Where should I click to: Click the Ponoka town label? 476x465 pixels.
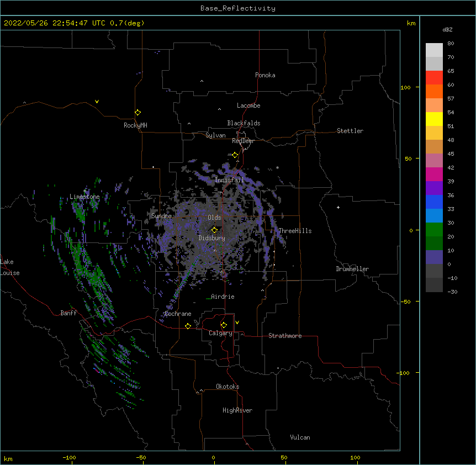[265, 75]
